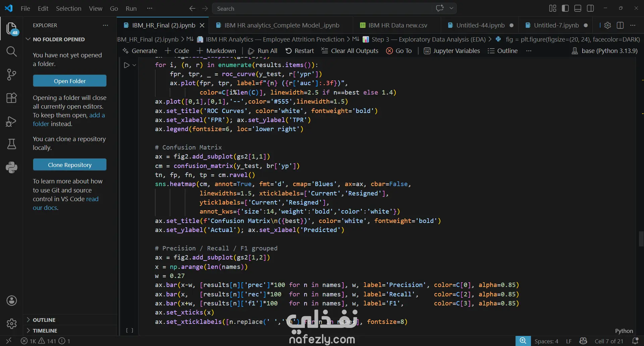Open the Explorer view in activity bar
Viewport: 644px width, 346px height.
click(12, 29)
